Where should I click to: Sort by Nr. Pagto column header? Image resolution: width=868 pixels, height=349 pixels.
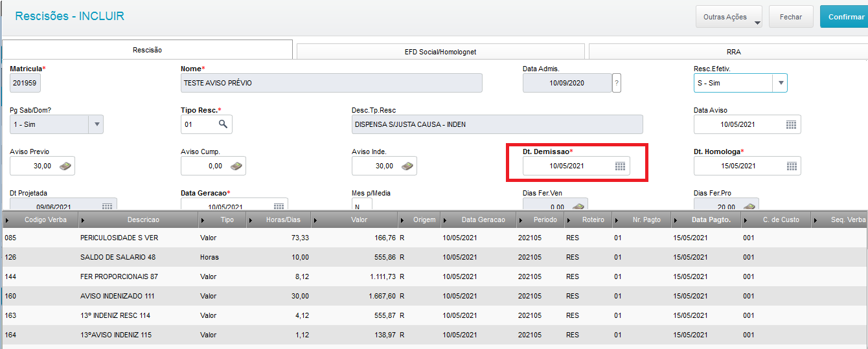point(641,220)
